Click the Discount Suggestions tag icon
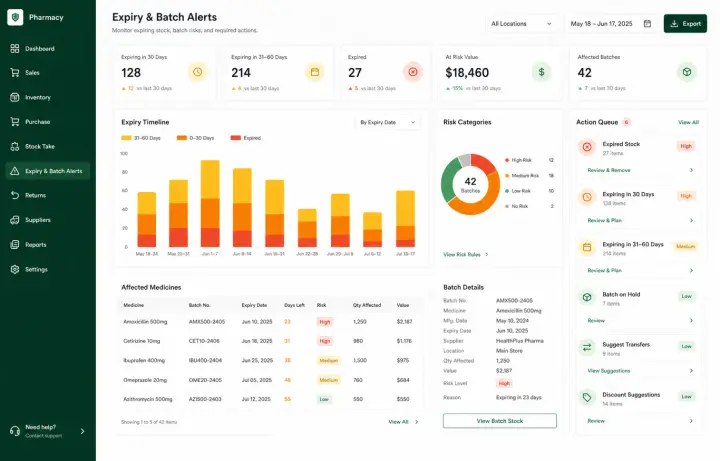The width and height of the screenshot is (720, 461). coord(587,397)
